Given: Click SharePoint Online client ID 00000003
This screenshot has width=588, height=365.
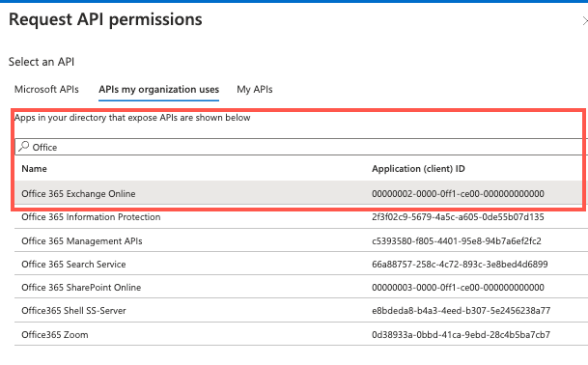Looking at the screenshot, I should [458, 288].
